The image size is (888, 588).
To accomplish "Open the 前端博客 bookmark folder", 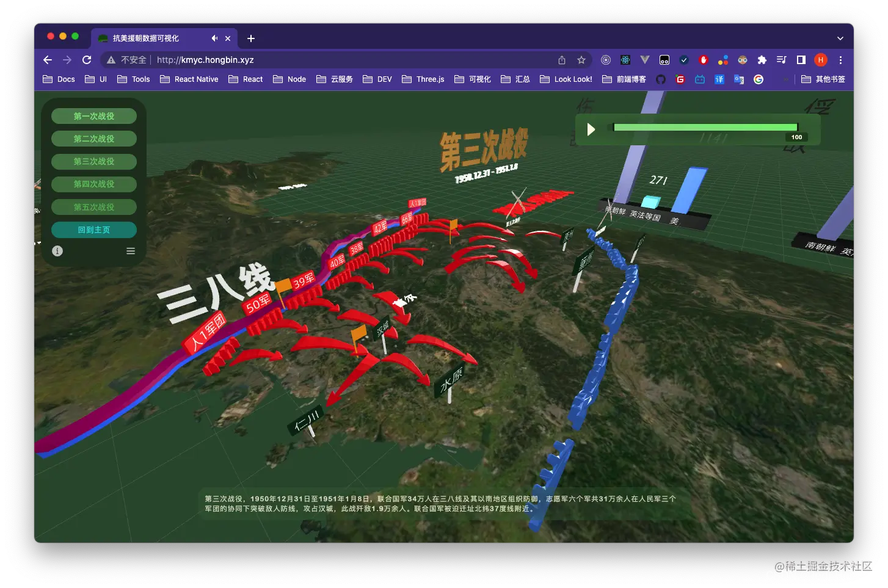I will pyautogui.click(x=624, y=79).
